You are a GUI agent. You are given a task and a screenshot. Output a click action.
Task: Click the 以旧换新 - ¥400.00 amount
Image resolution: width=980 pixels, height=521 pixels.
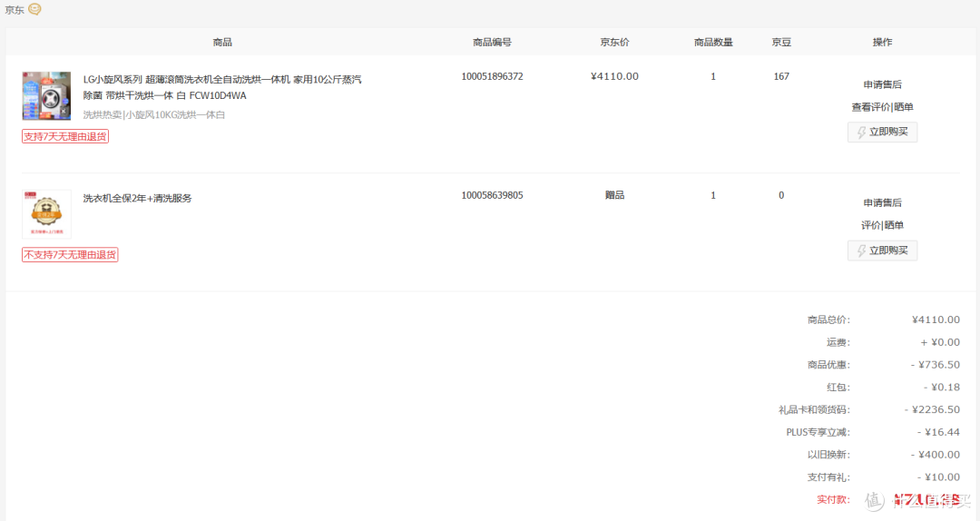tap(935, 455)
